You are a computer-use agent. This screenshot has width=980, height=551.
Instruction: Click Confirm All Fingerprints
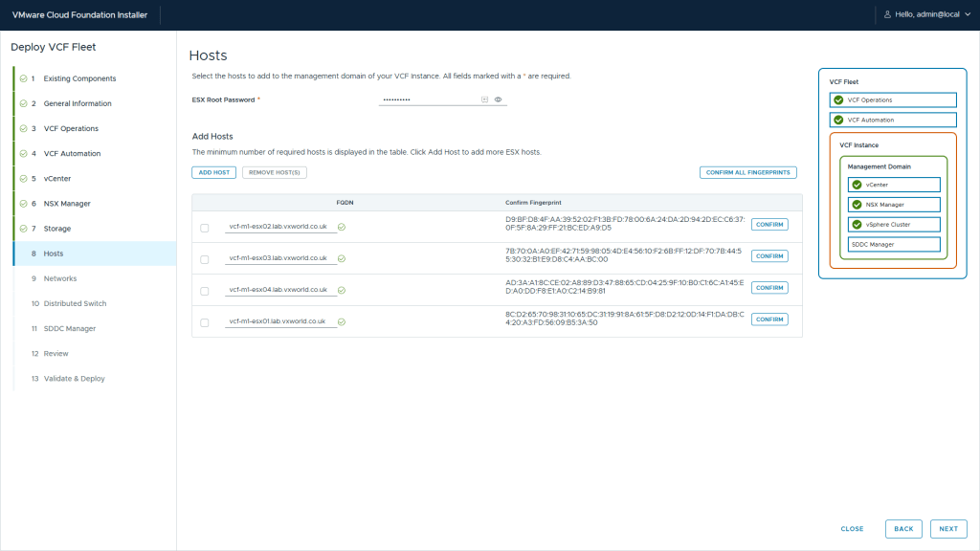click(747, 172)
